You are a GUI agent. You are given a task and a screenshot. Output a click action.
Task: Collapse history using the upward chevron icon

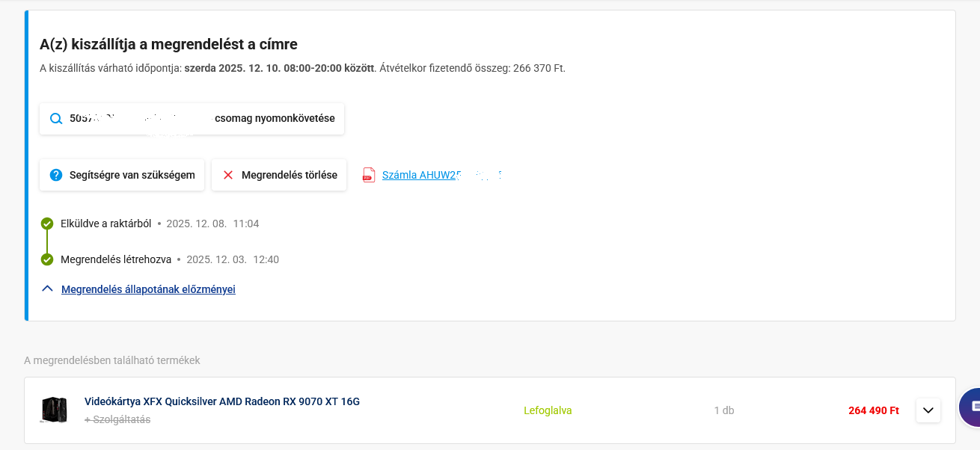point(47,289)
